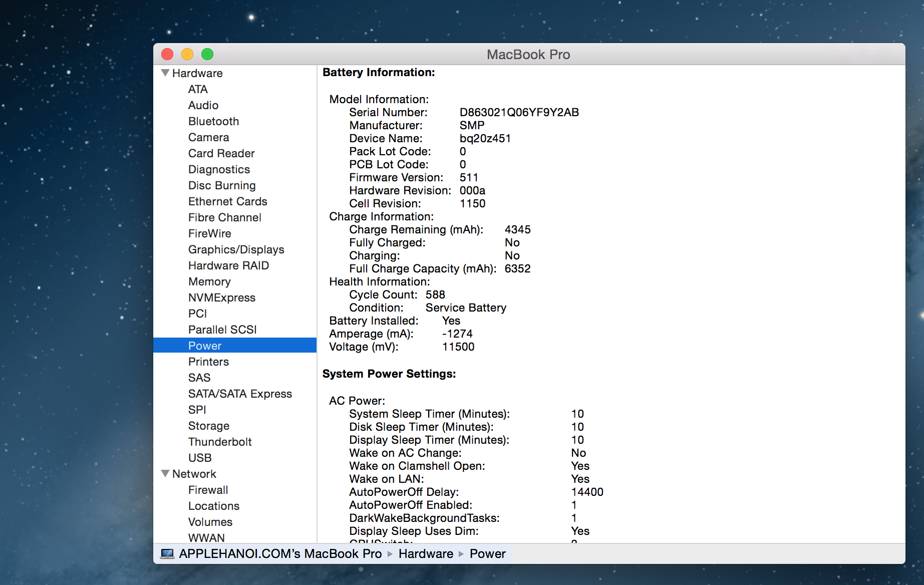Select Bluetooth in the sidebar
Viewport: 924px width, 585px height.
[x=213, y=121]
